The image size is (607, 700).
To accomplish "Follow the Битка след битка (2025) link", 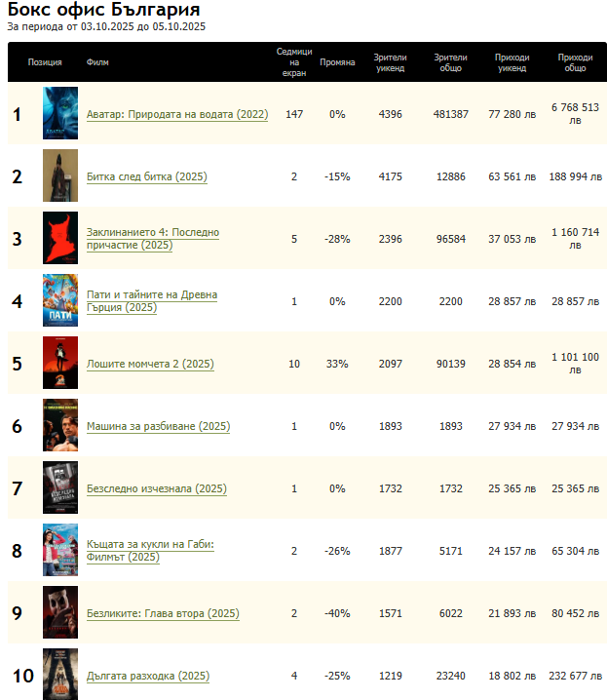I will (146, 177).
